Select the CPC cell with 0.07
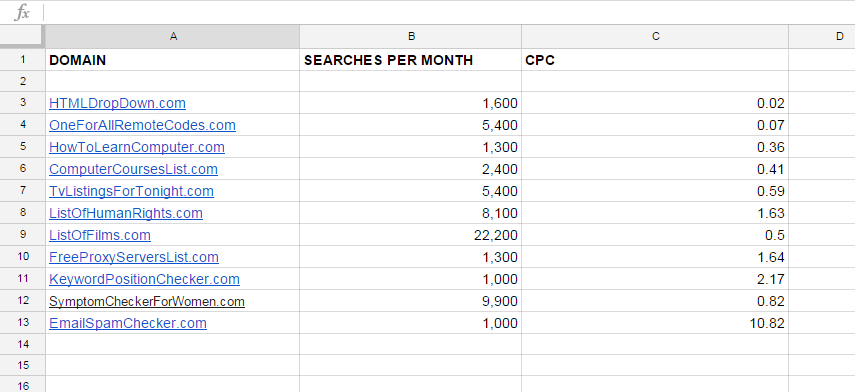855x392 pixels. (x=655, y=125)
